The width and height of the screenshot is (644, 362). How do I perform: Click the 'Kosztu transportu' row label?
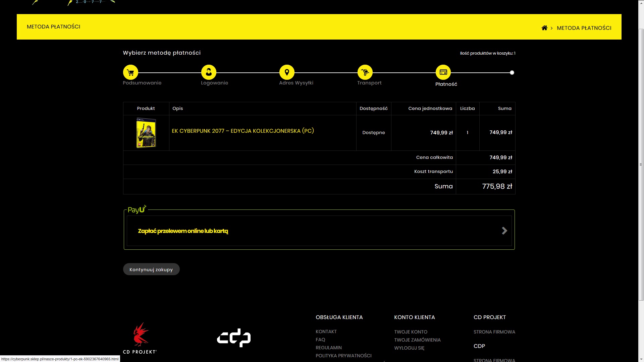(x=433, y=171)
